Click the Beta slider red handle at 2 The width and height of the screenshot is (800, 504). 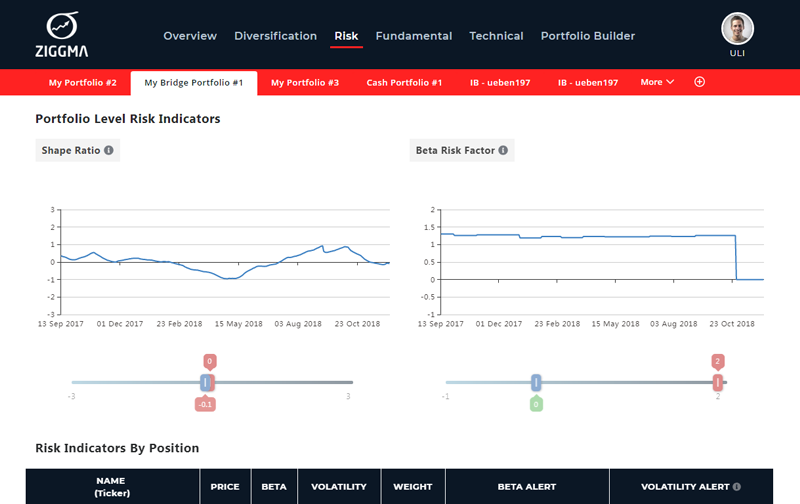point(717,382)
